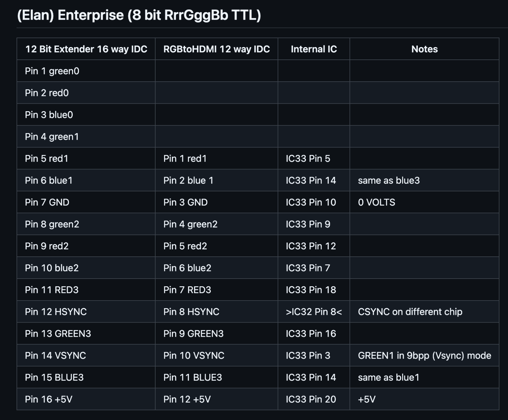This screenshot has height=420, width=508.
Task: Select the "CSYNC on different chip" note
Action: pyautogui.click(x=410, y=312)
